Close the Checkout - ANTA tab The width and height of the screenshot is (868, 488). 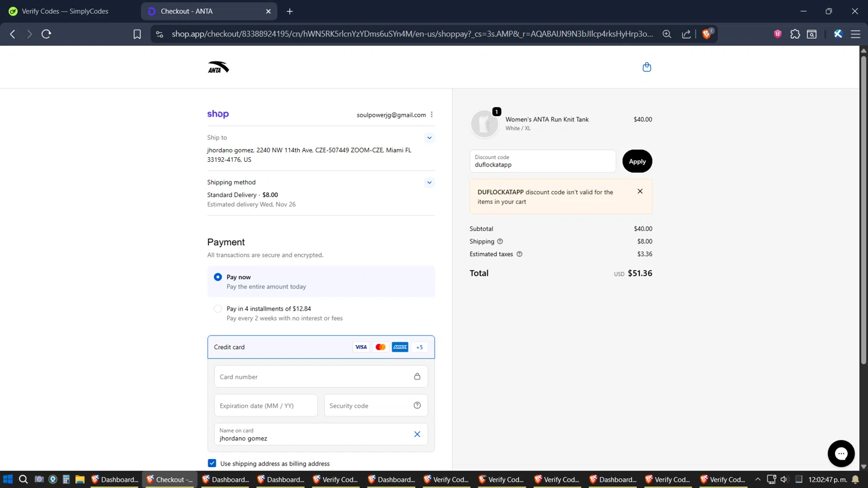(269, 11)
